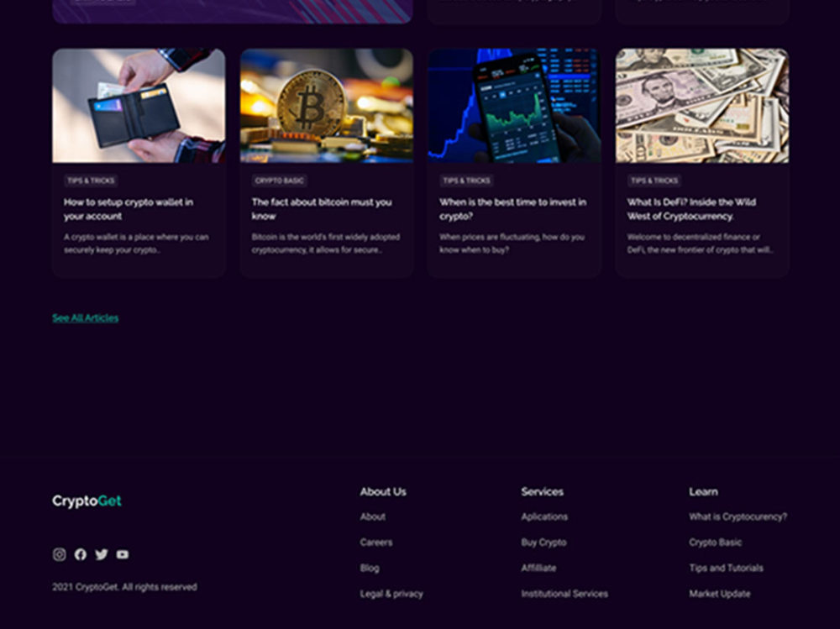
Task: Visit the Blog footer link
Action: coord(370,568)
